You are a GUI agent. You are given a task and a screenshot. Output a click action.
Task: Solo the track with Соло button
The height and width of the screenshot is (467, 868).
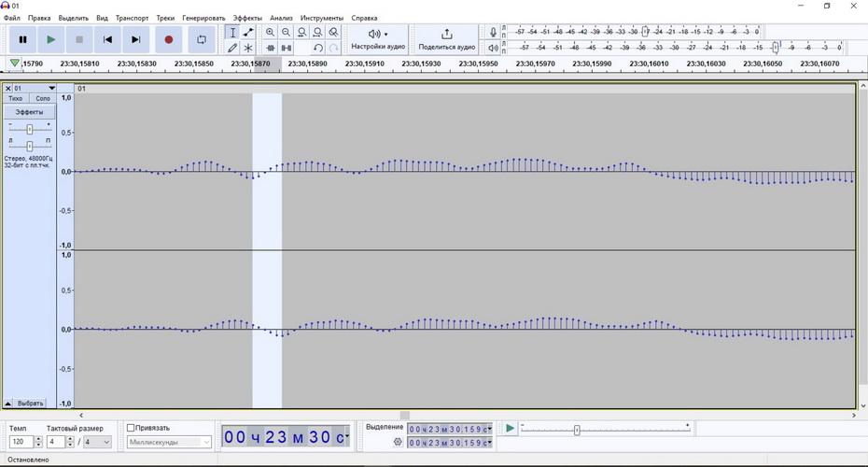pos(43,98)
